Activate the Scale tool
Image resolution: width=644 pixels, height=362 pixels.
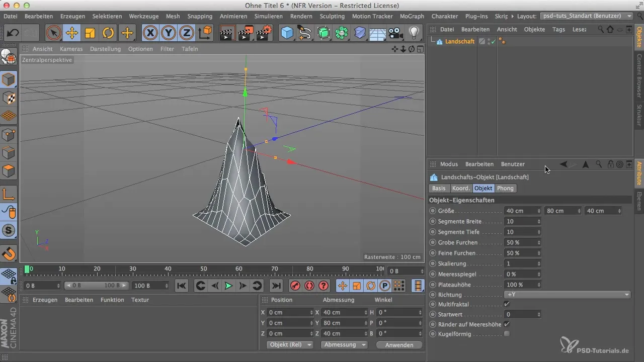(90, 33)
